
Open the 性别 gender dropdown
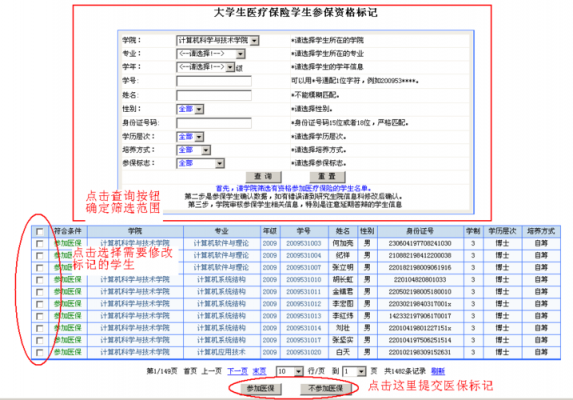click(190, 109)
